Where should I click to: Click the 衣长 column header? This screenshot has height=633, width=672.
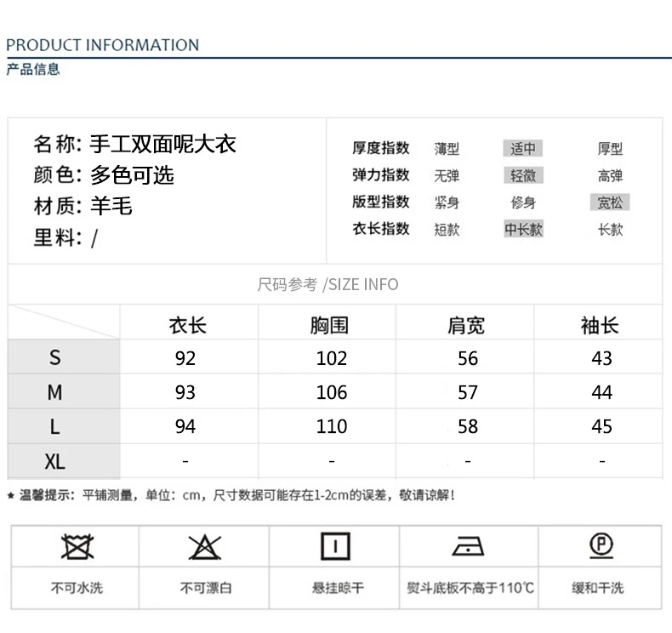188,325
